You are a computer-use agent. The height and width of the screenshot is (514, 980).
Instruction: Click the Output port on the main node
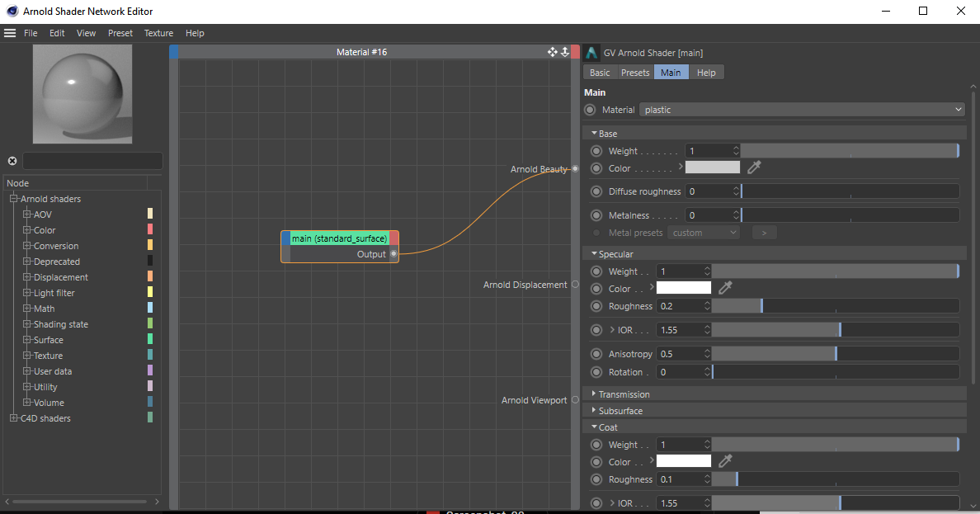[x=393, y=254]
